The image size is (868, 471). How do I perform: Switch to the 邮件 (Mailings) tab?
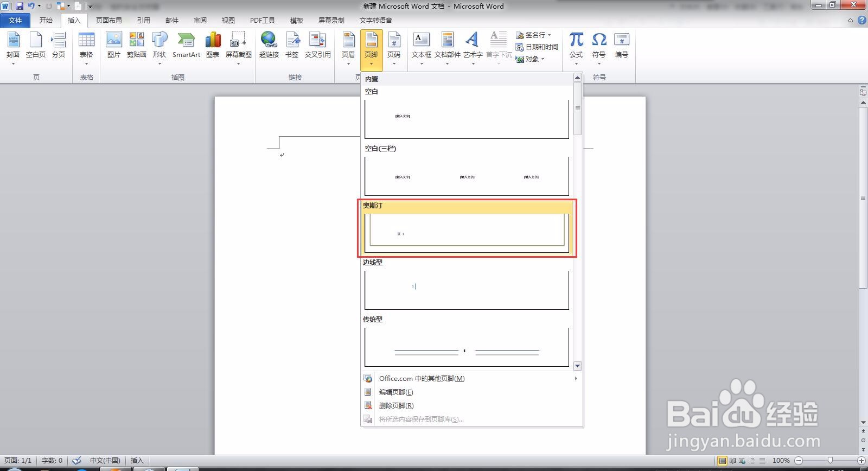click(172, 21)
